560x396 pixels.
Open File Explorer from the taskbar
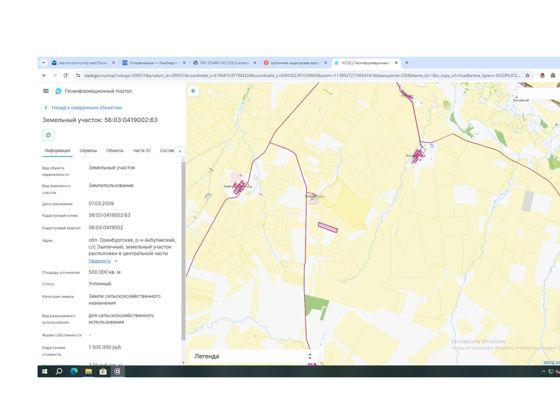pyautogui.click(x=88, y=371)
